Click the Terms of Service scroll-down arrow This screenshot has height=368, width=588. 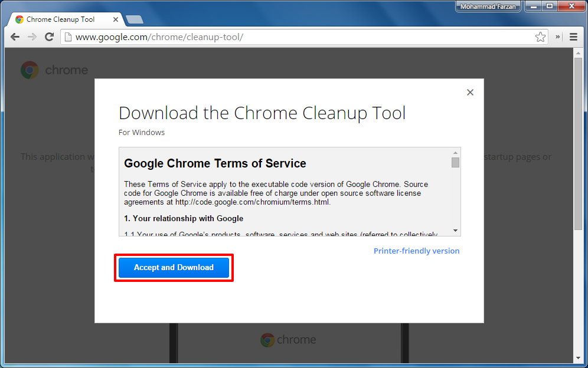pos(455,231)
